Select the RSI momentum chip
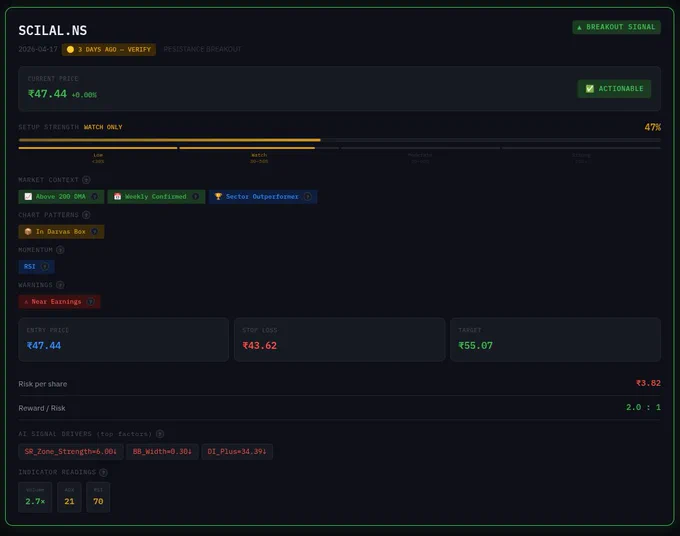 [x=36, y=267]
